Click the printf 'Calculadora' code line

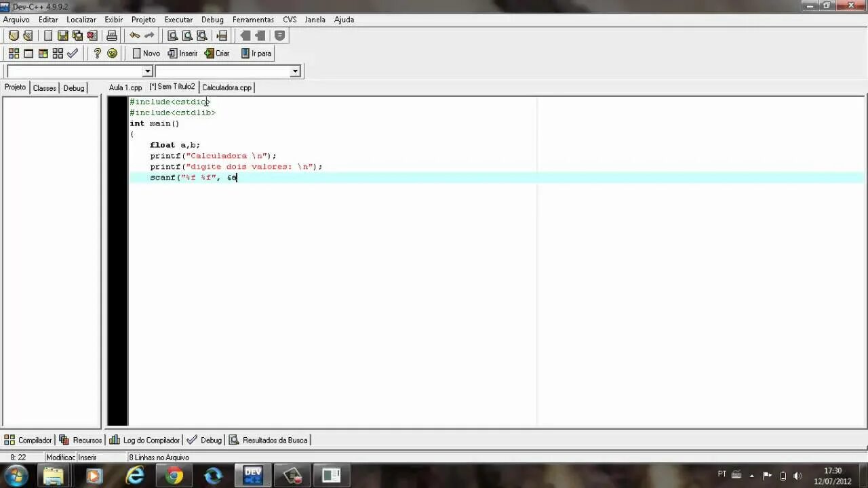214,156
